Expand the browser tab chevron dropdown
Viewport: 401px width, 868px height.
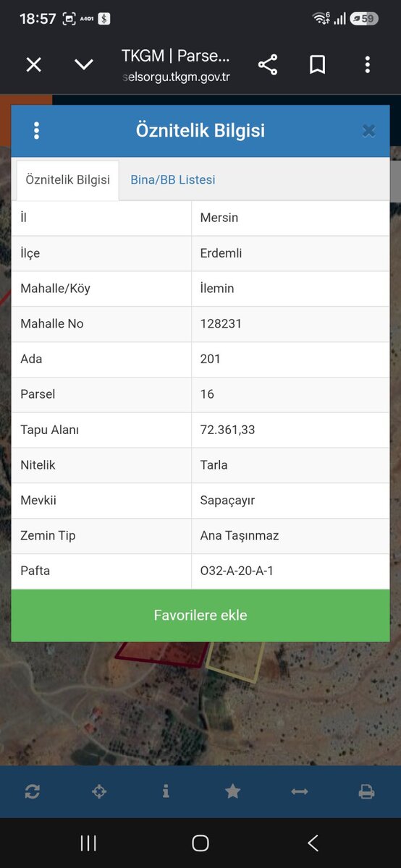click(84, 64)
